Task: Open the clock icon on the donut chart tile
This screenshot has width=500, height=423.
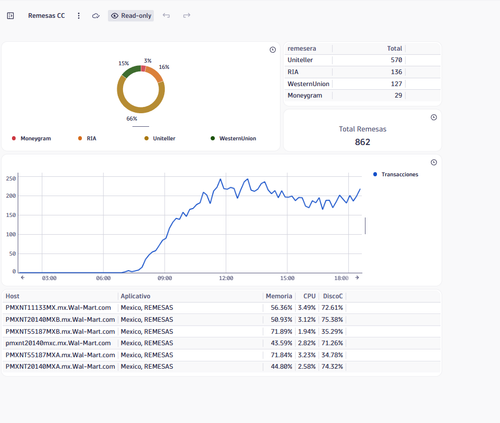Action: [x=273, y=50]
